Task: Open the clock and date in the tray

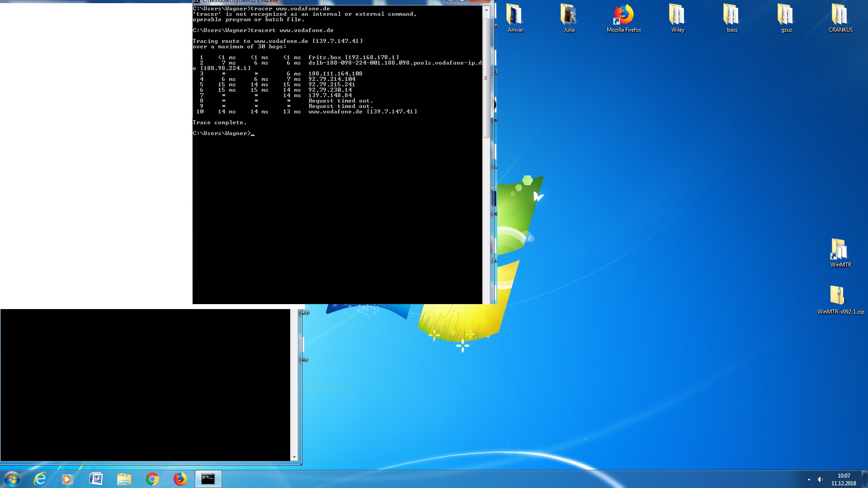Action: tap(843, 479)
